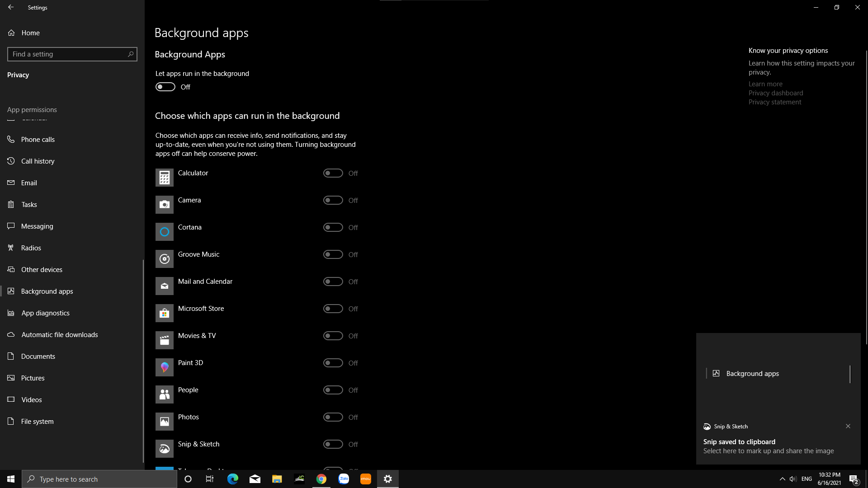
Task: Enable Photos background app toggle
Action: 333,417
